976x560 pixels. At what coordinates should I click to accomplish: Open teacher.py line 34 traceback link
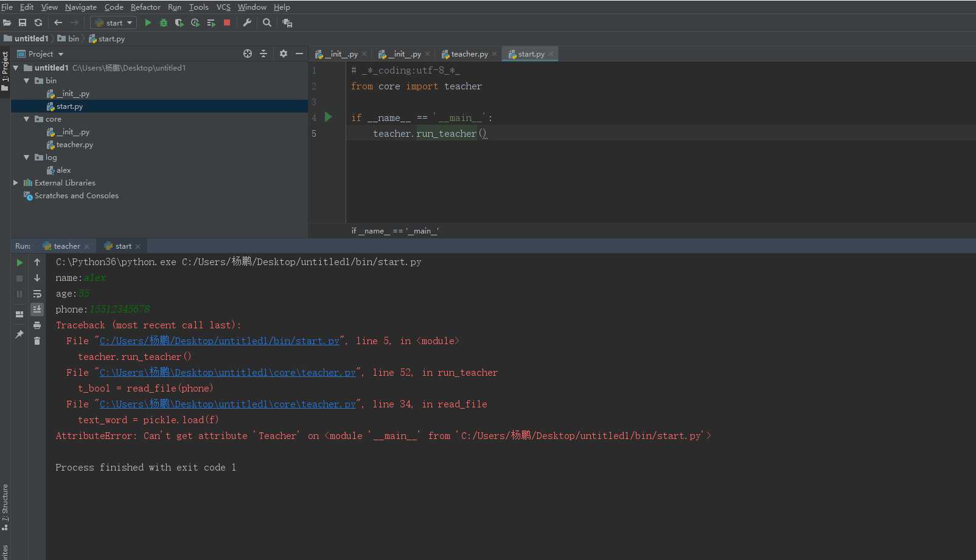point(228,404)
